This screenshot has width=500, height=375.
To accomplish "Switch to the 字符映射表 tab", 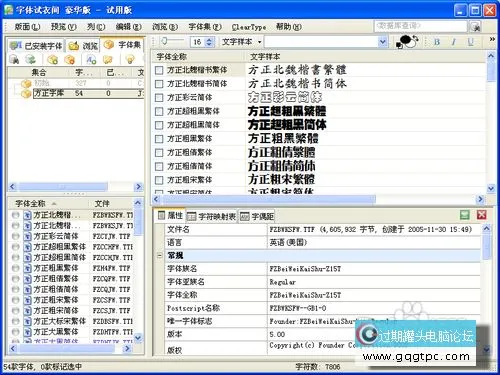I will click(x=212, y=217).
